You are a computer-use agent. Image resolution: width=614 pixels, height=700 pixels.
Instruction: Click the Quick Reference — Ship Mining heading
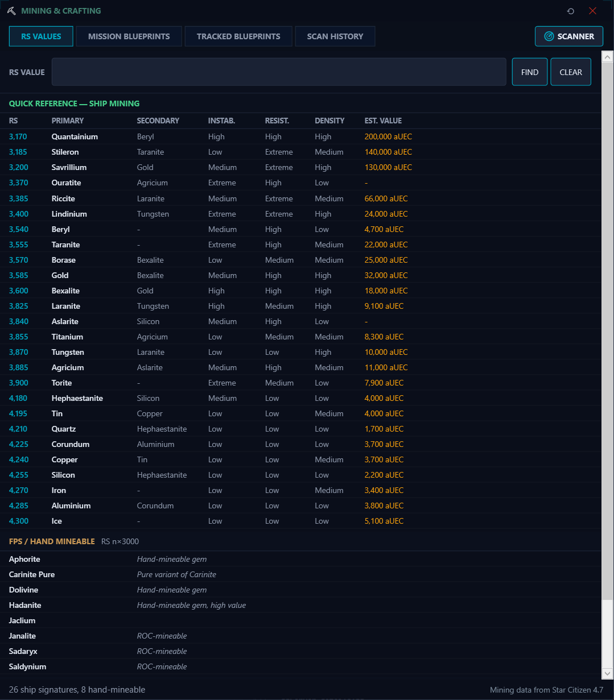pyautogui.click(x=74, y=103)
